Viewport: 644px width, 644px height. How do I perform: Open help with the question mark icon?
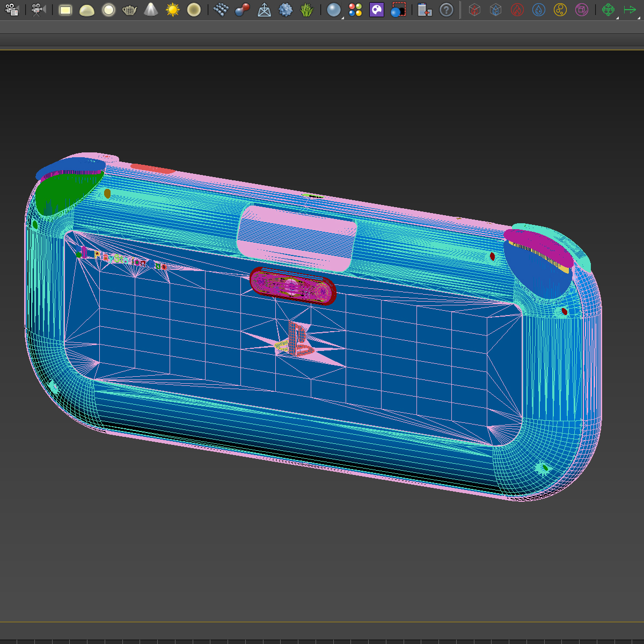coord(447,10)
